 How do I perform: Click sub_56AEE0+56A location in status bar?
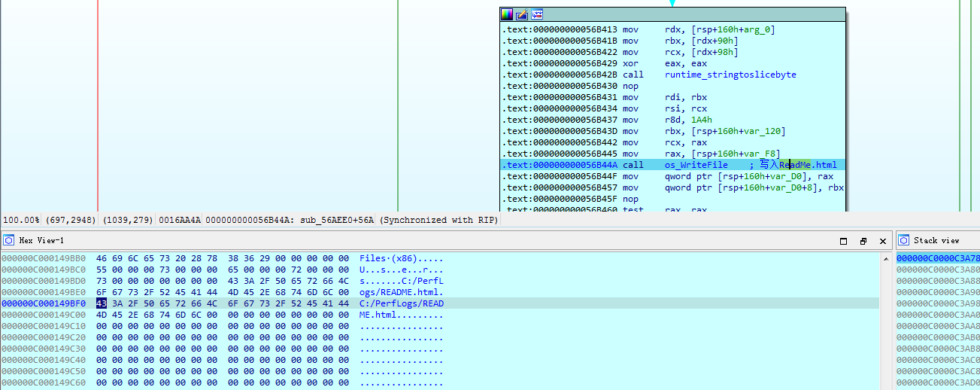pos(337,220)
